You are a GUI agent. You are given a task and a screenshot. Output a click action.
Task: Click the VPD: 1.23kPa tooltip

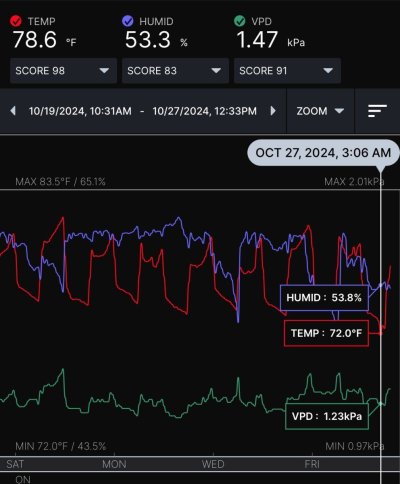327,416
